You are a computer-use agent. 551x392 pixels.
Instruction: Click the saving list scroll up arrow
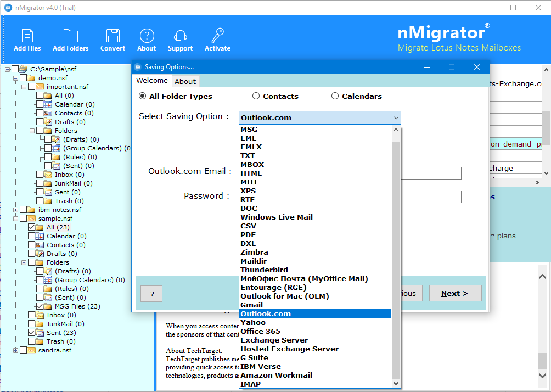(396, 130)
